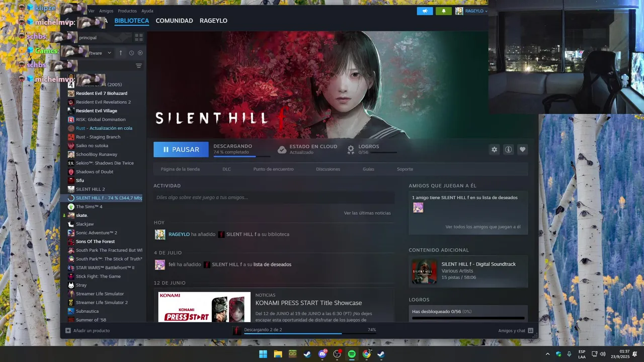This screenshot has height=362, width=644.
Task: Open game settings gear icon
Action: pyautogui.click(x=494, y=149)
